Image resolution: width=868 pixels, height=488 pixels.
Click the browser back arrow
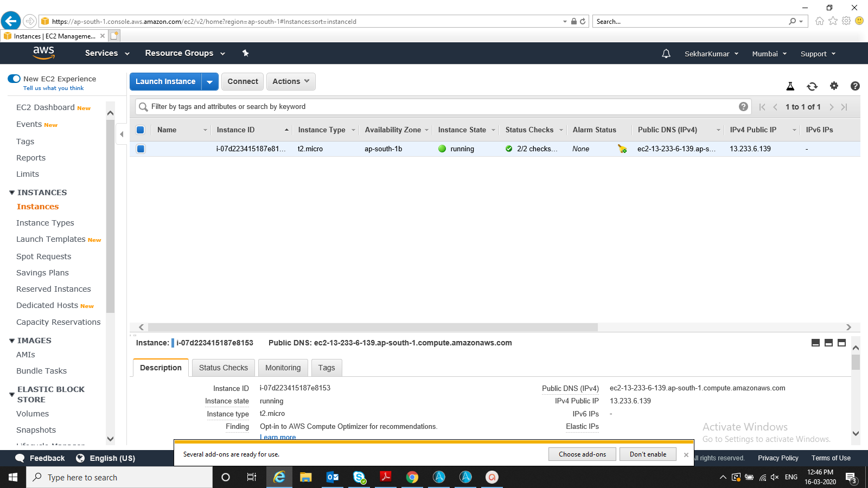tap(11, 21)
